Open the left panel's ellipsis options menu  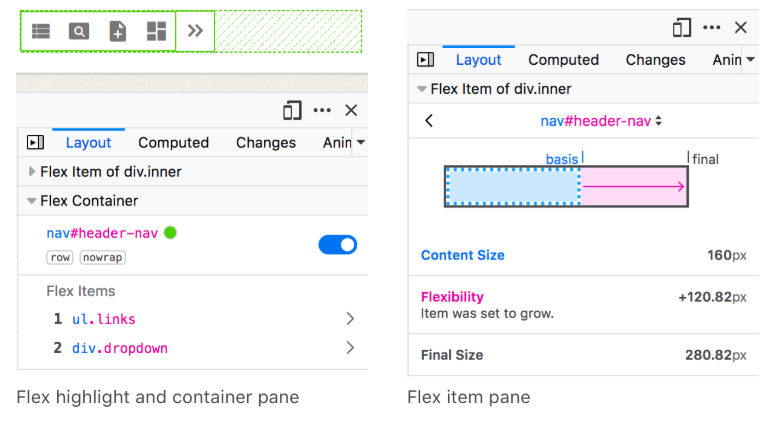pos(322,110)
